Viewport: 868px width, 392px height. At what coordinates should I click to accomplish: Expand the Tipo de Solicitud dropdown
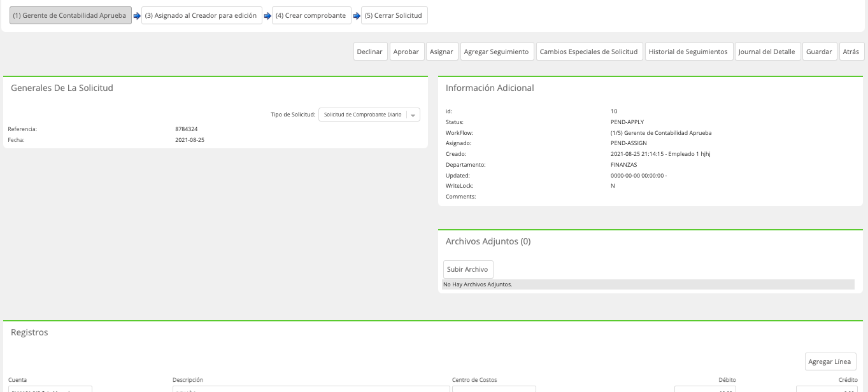point(369,115)
